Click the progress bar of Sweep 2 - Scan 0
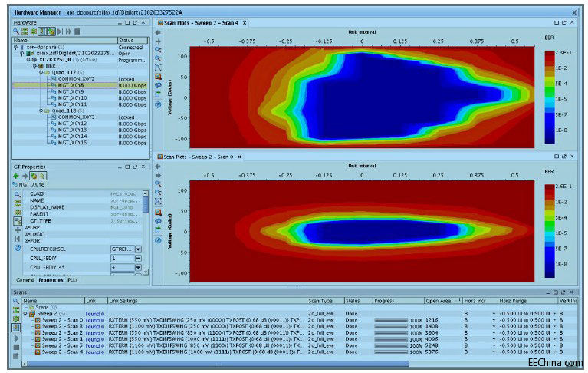588x373 pixels. pos(391,321)
